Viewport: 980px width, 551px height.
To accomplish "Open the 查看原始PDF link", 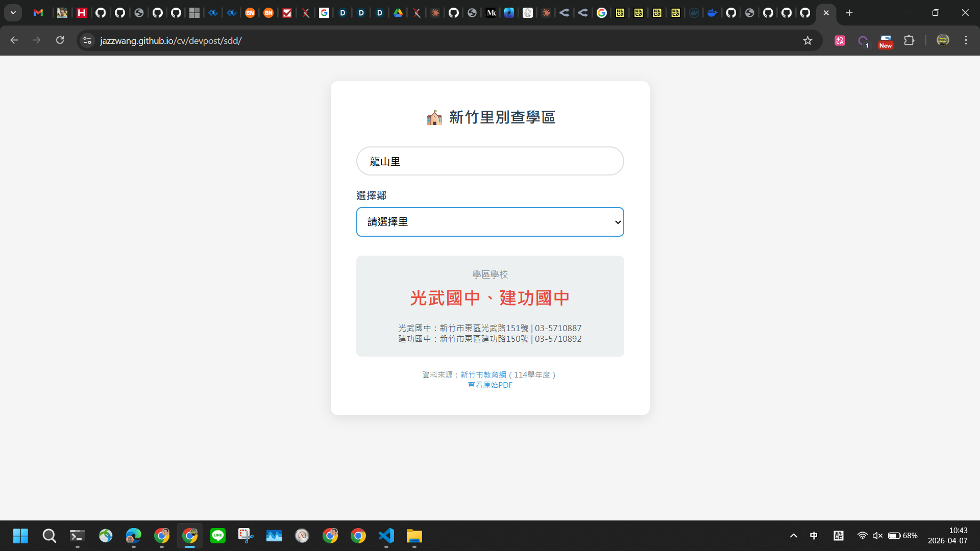I will click(x=489, y=385).
